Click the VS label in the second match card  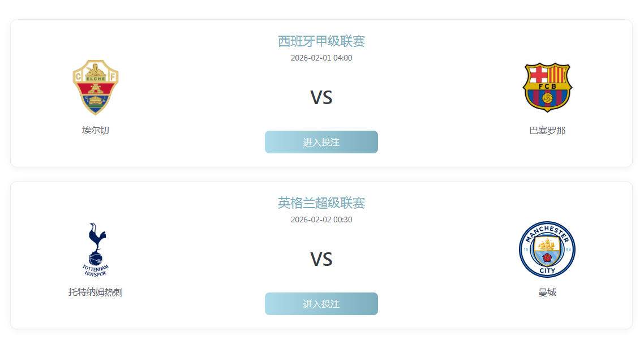321,259
